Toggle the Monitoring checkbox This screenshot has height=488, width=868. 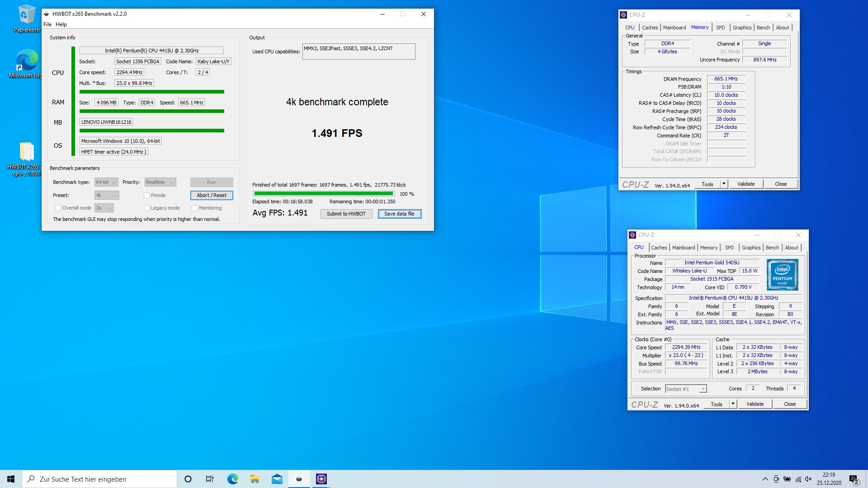pos(194,208)
